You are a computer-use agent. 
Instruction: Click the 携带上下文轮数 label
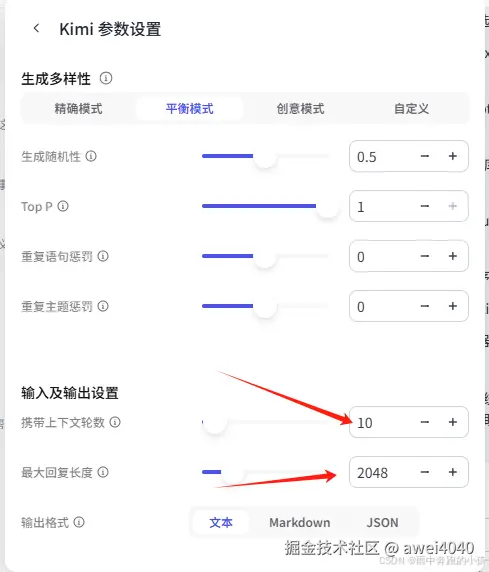coord(63,422)
